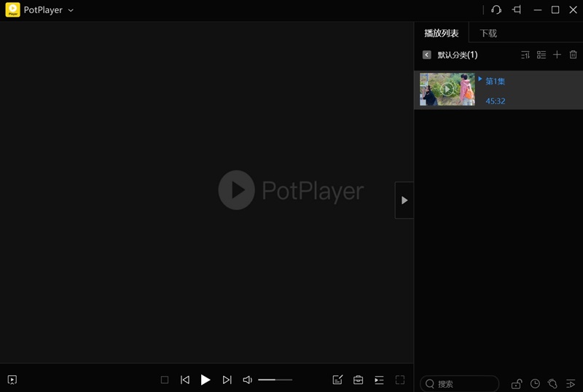Screen dimensions: 583x392
Task: Click the big center play logo
Action: 236,190
